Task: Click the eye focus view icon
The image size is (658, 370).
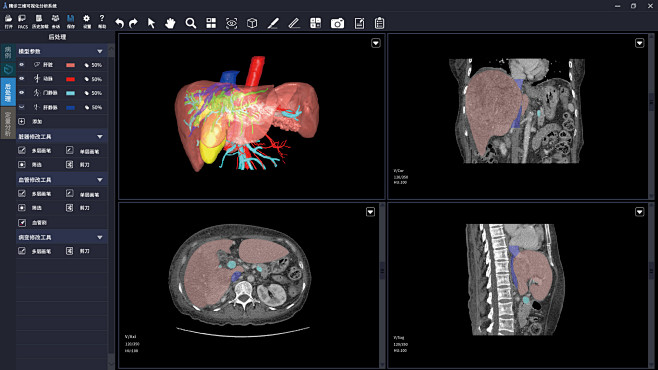Action: click(232, 23)
